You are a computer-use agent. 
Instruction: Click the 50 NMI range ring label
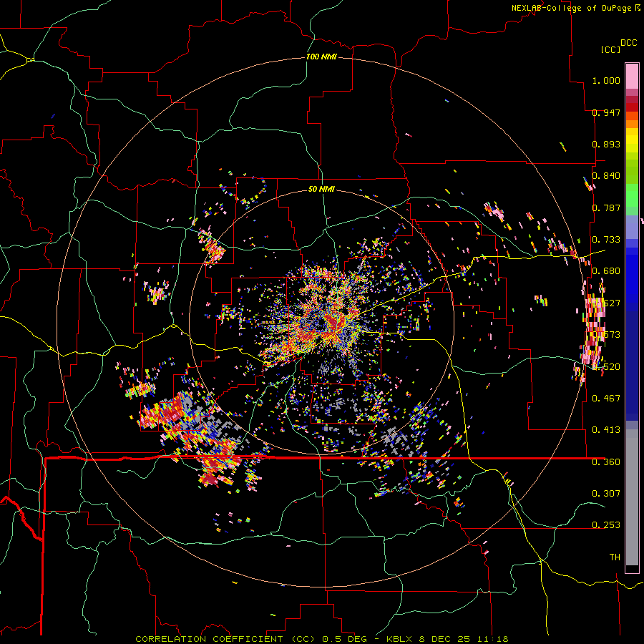[x=321, y=190]
